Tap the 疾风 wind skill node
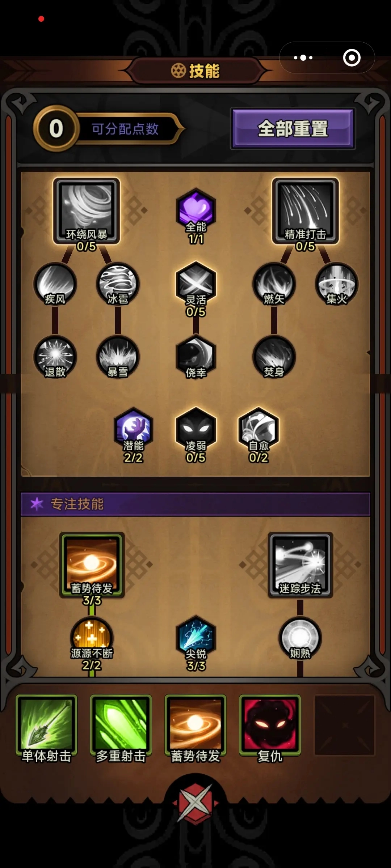The height and width of the screenshot is (868, 391). 55,284
